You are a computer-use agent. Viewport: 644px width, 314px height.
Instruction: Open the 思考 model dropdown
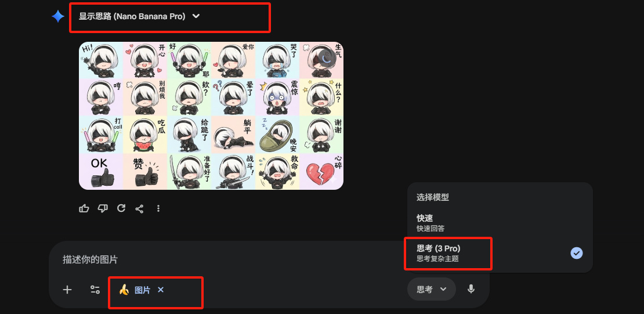[431, 290]
